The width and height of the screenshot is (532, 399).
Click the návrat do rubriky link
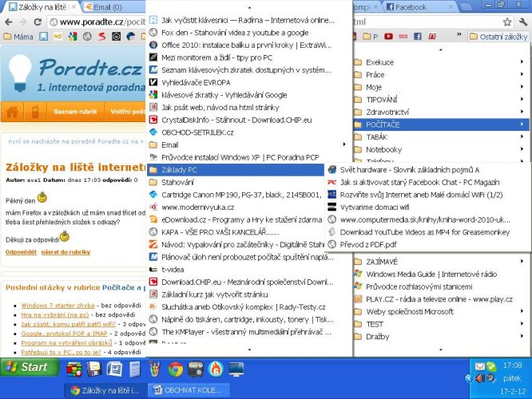pos(66,252)
